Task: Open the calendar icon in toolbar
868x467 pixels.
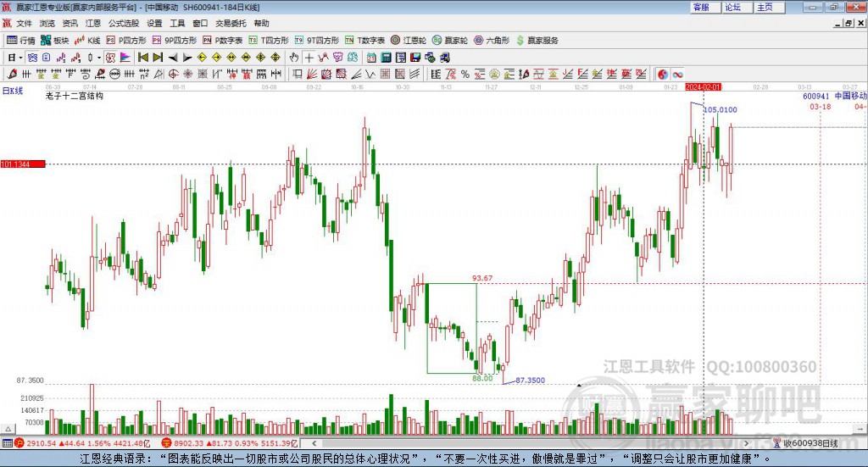Action: pos(371,58)
